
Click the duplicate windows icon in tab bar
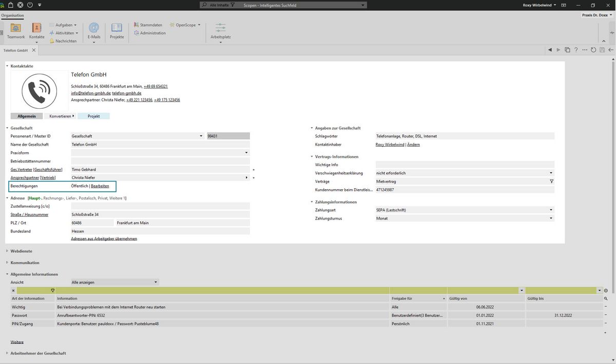click(x=567, y=50)
